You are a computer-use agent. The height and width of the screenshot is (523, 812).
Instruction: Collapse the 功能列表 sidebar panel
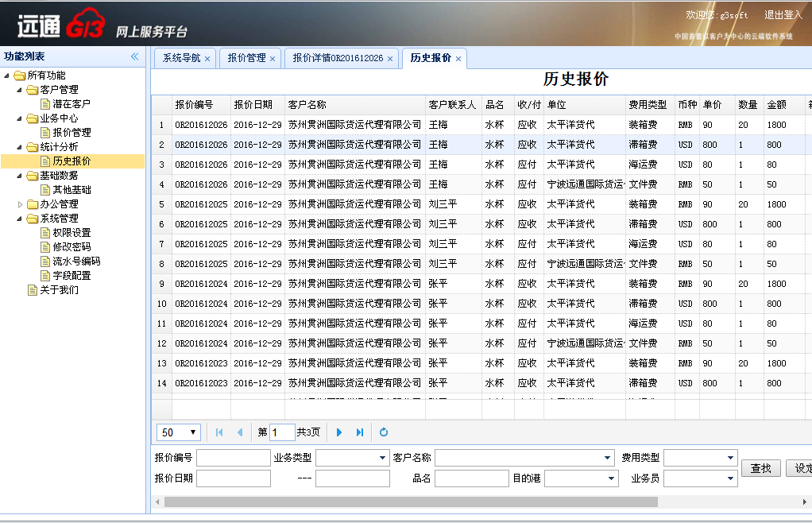tap(134, 56)
